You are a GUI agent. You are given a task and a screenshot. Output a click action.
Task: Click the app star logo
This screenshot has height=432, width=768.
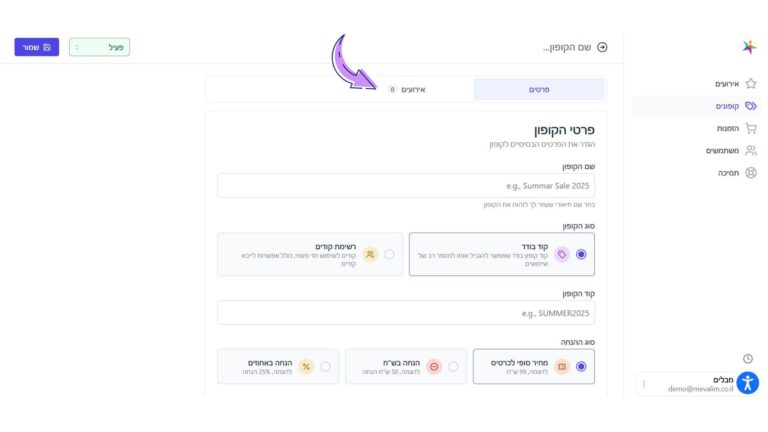(749, 47)
